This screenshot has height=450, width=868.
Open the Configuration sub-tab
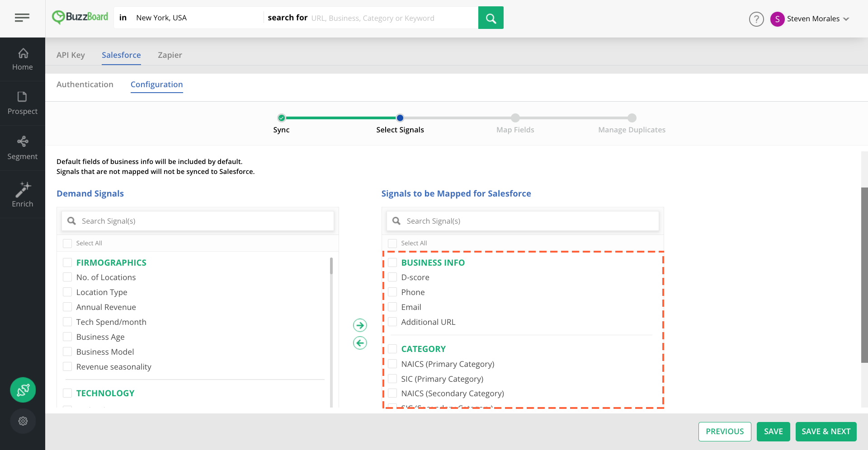pyautogui.click(x=157, y=84)
